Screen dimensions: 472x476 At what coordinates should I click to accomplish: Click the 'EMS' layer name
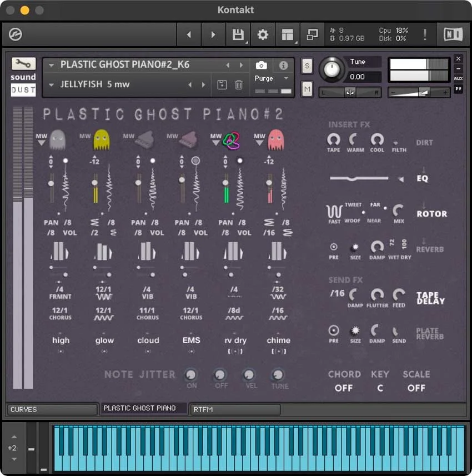click(191, 340)
